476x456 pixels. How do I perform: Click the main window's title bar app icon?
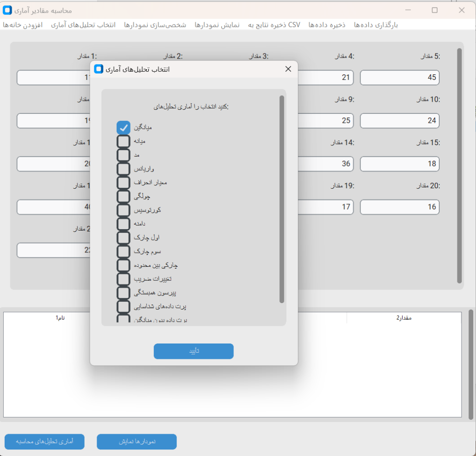coord(7,10)
